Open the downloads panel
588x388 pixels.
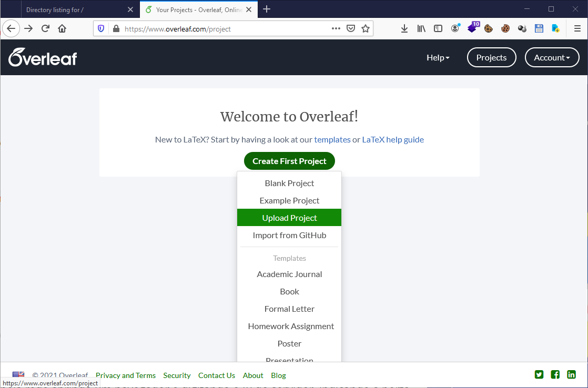coord(404,28)
